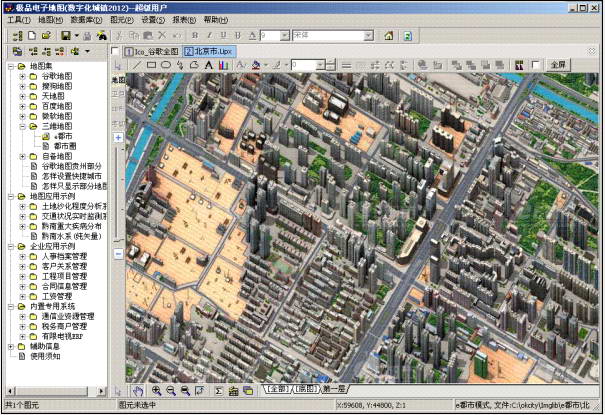Select the 人事档案管理 folder
This screenshot has width=605, height=415.
point(64,256)
